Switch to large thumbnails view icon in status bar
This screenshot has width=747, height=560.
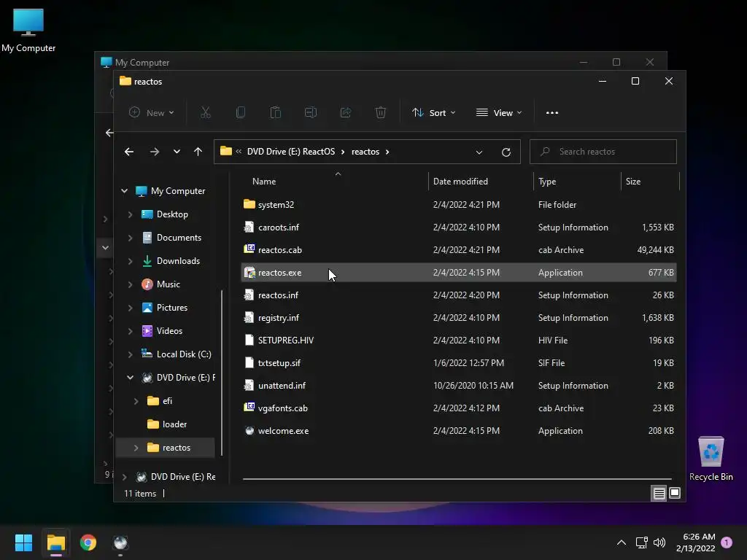point(675,494)
